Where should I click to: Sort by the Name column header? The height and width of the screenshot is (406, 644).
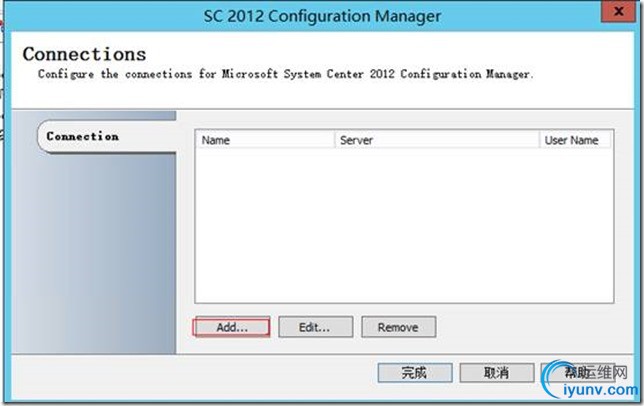click(x=265, y=140)
